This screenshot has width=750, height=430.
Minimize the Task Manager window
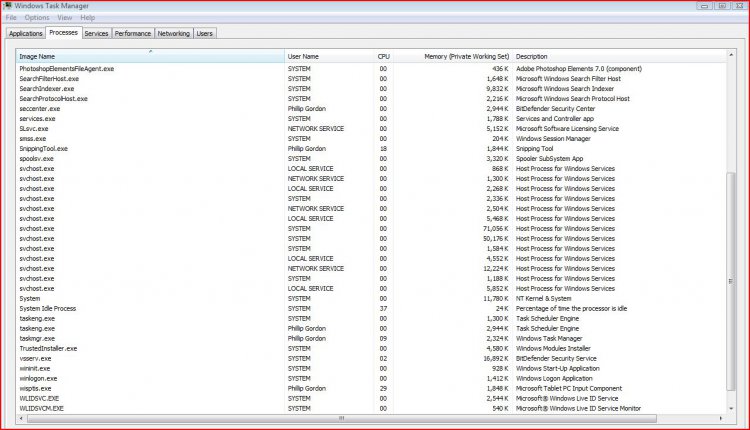(x=704, y=6)
